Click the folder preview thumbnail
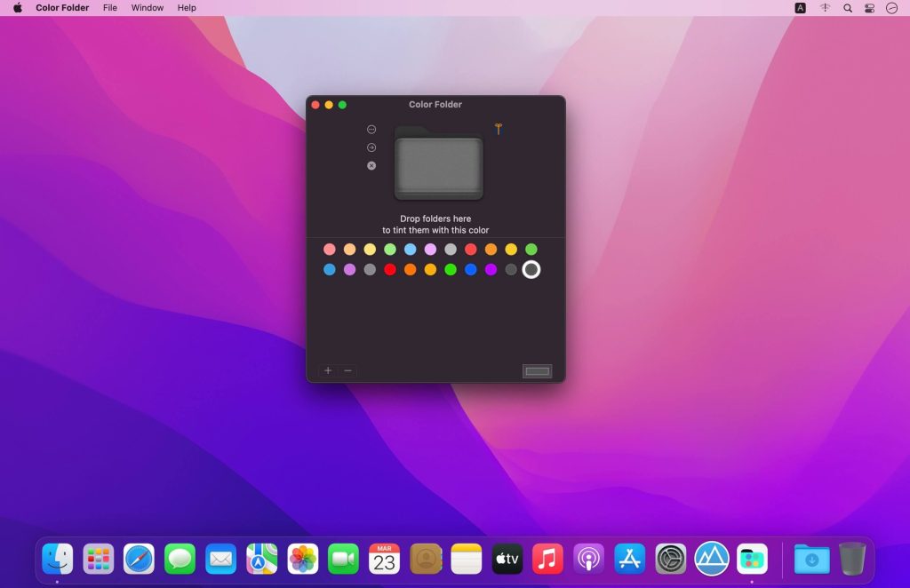The height and width of the screenshot is (588, 910). 438,164
